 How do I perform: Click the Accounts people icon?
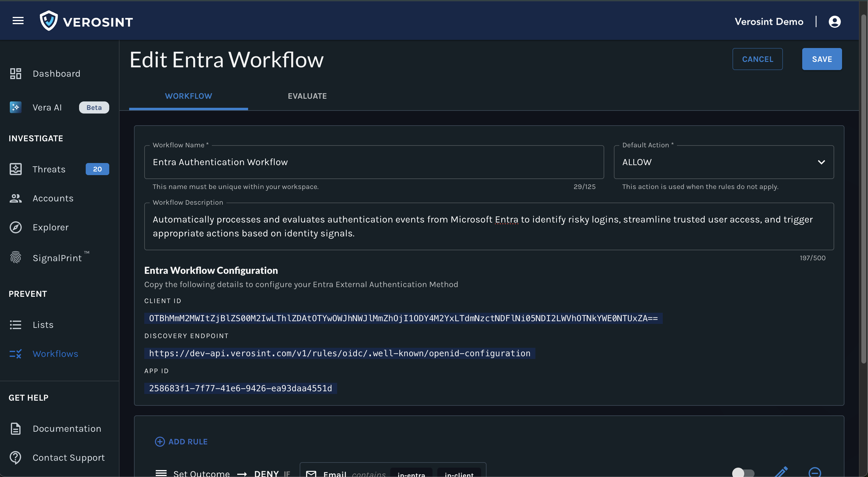[15, 198]
